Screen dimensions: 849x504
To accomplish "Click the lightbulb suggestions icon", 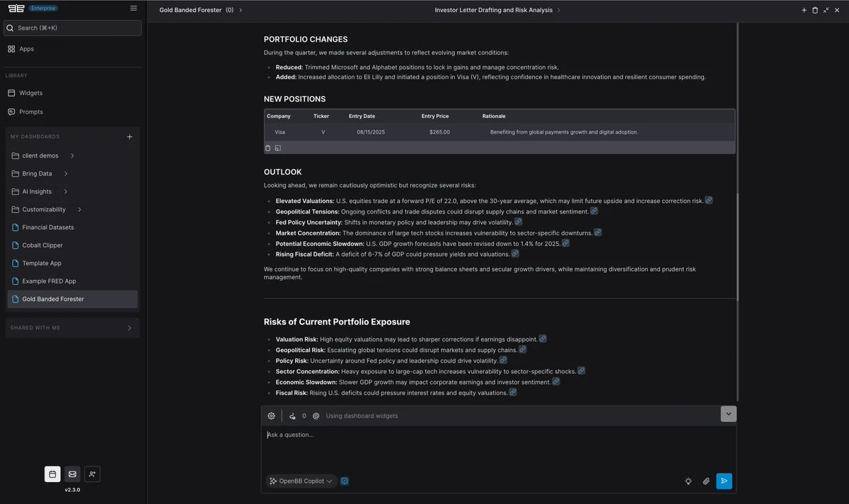I will pyautogui.click(x=688, y=481).
